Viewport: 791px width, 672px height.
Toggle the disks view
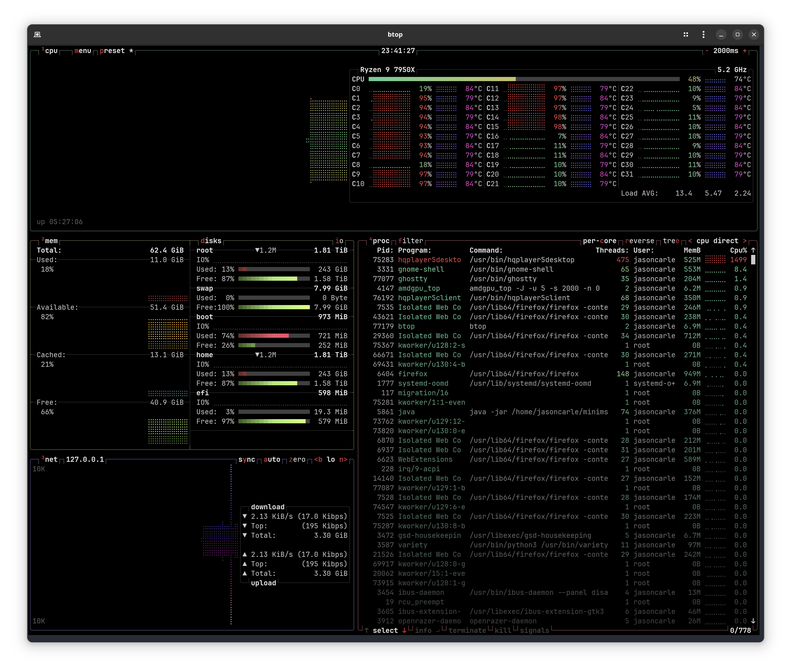point(211,241)
